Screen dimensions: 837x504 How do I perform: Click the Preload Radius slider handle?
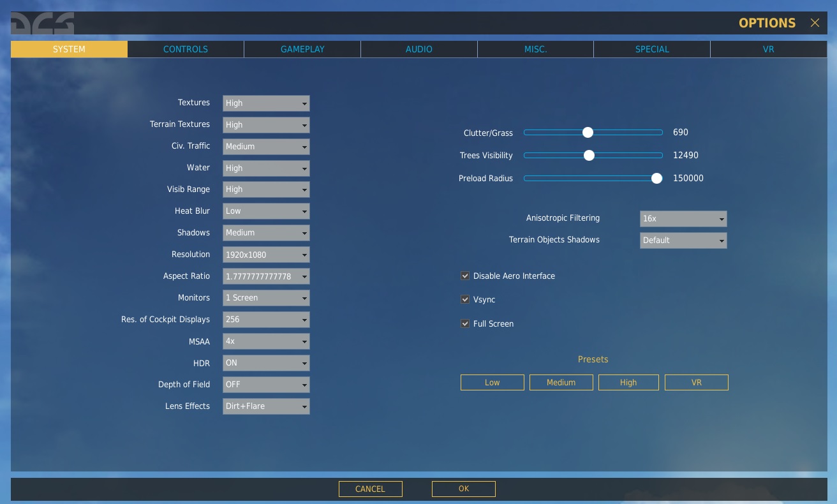pyautogui.click(x=657, y=179)
